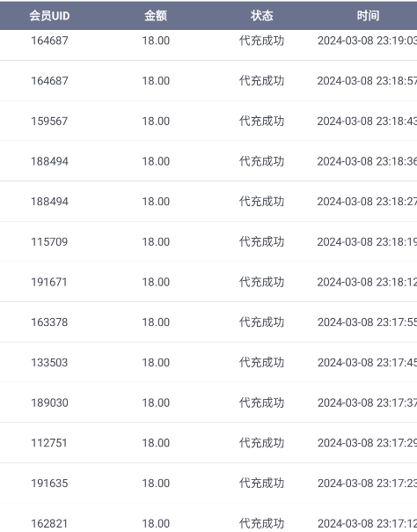This screenshot has width=417, height=532.
Task: Click the 金额 column header
Action: tap(156, 16)
